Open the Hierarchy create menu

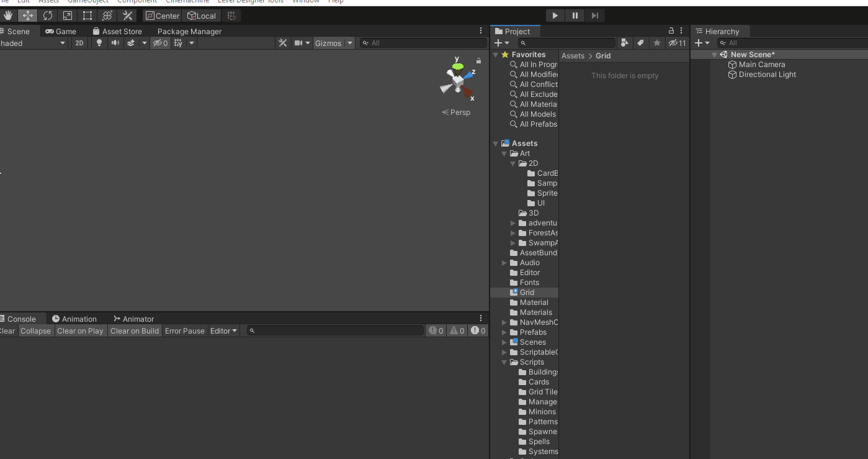(702, 43)
